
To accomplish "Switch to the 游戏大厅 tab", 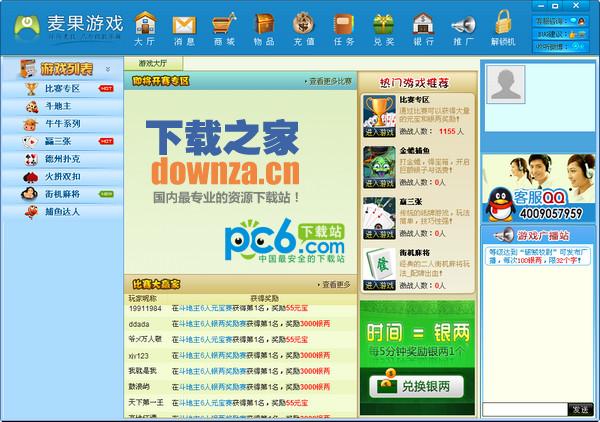I will 152,62.
